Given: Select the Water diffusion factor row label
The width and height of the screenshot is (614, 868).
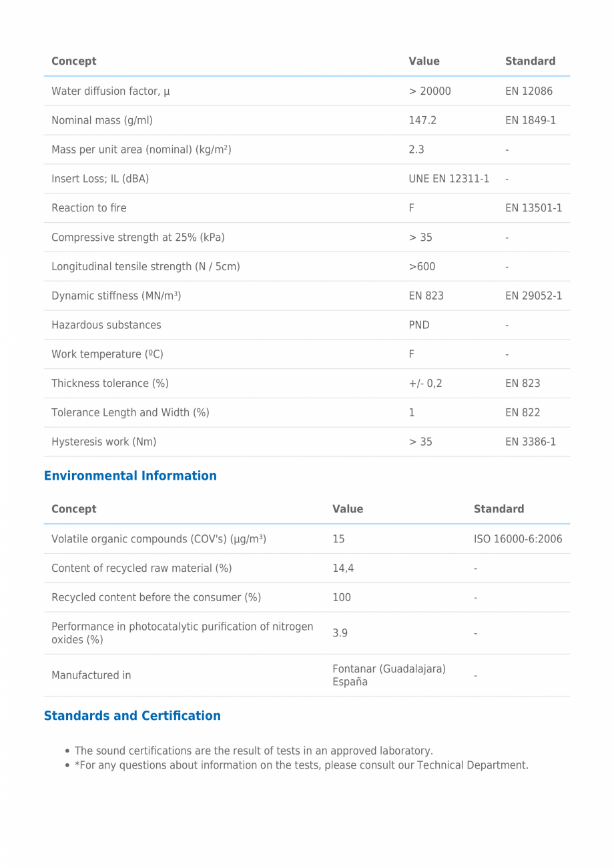Looking at the screenshot, I should [x=111, y=91].
